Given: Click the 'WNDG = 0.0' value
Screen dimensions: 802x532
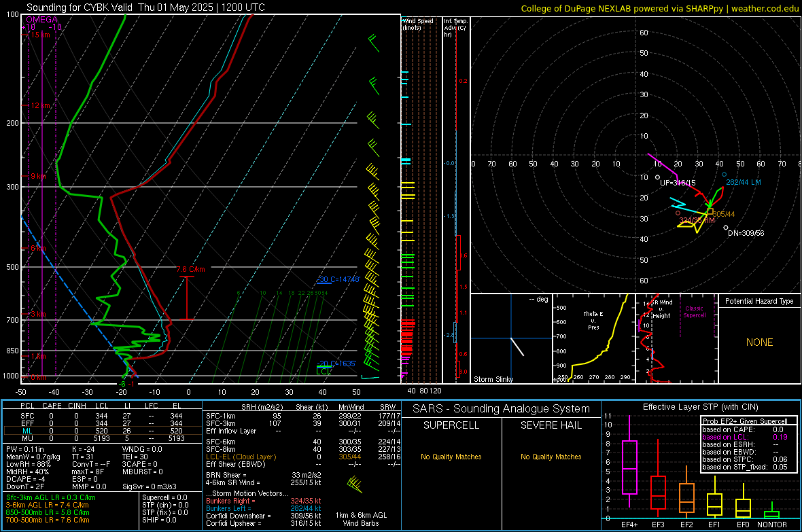Looking at the screenshot, I should [142, 449].
